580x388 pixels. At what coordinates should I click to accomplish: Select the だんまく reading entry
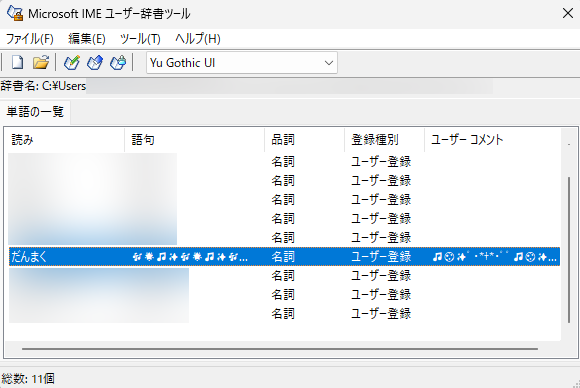(29, 256)
